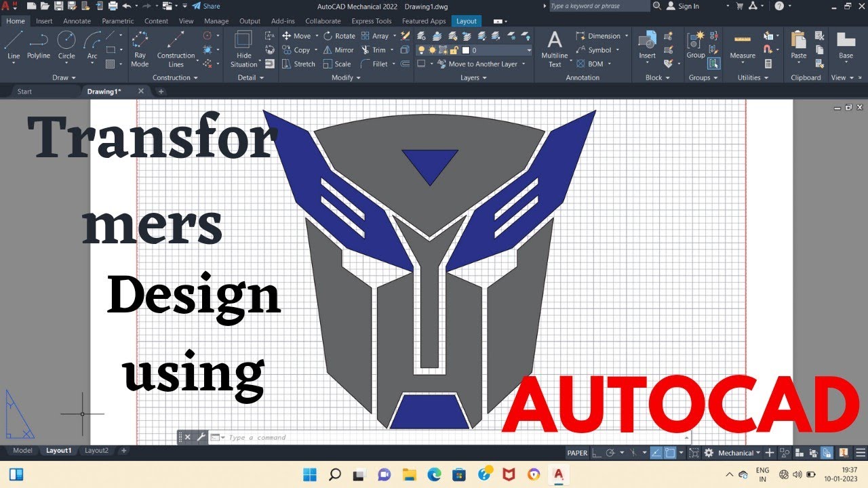
Task: Toggle object snap tracking in status bar
Action: point(656,453)
